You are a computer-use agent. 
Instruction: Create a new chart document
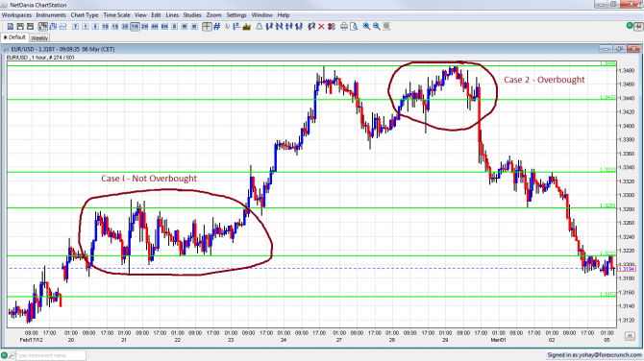click(x=11, y=26)
